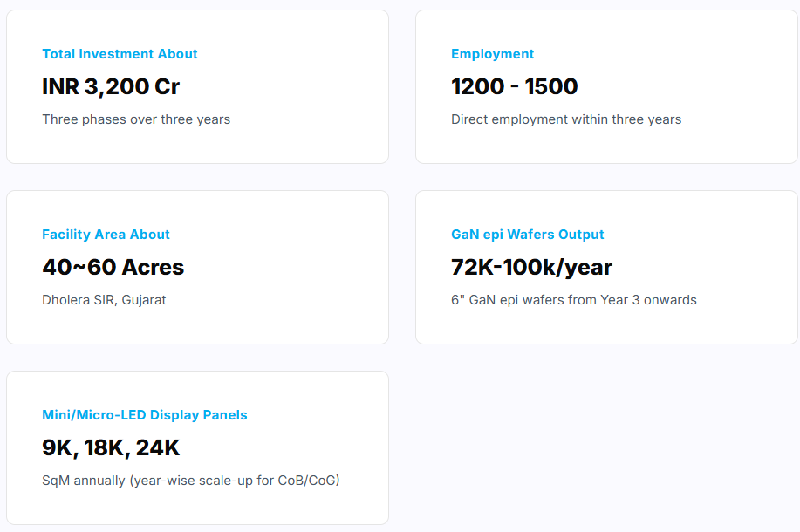Click the Total Investment About heading

coord(120,54)
